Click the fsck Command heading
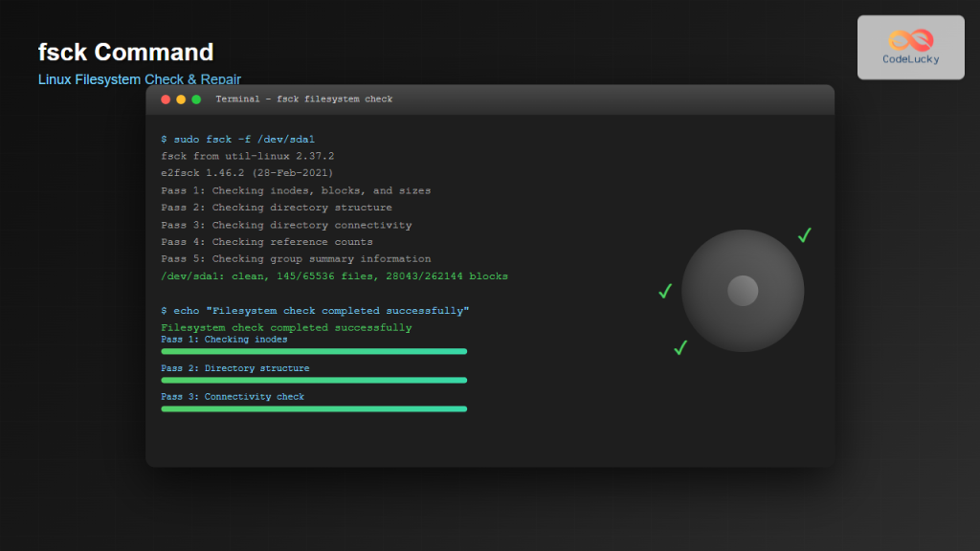 pyautogui.click(x=125, y=52)
